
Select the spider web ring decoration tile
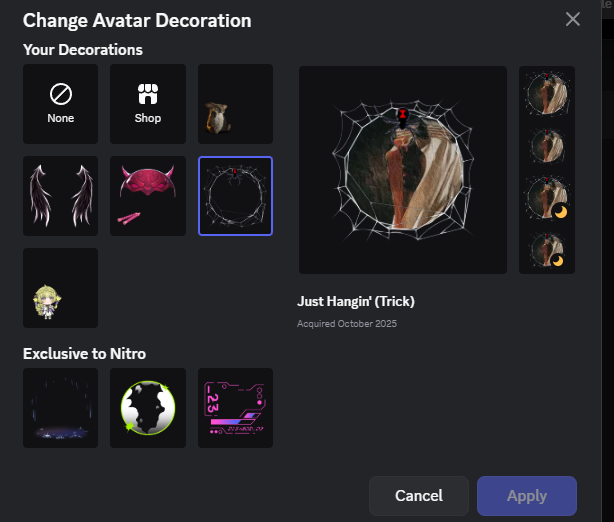(x=235, y=194)
